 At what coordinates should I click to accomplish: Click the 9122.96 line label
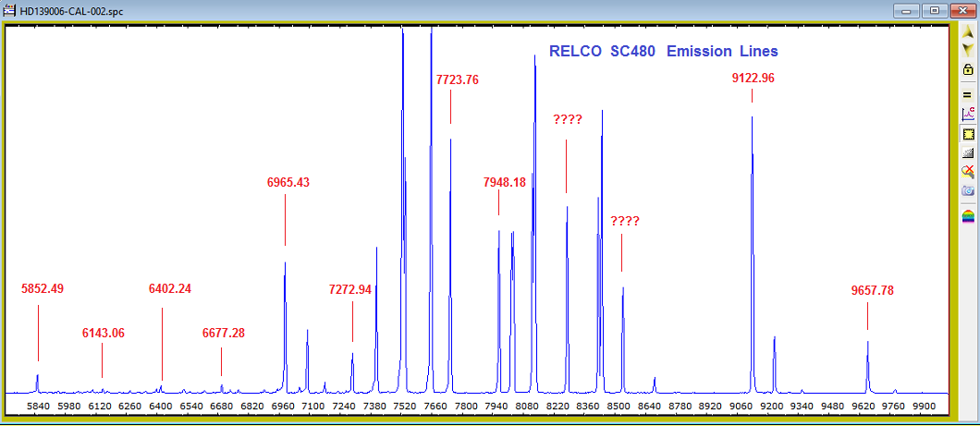753,78
